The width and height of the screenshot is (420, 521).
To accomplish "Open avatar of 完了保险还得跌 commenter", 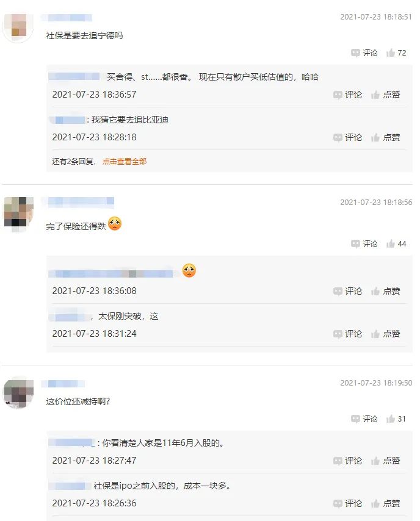I will point(18,213).
